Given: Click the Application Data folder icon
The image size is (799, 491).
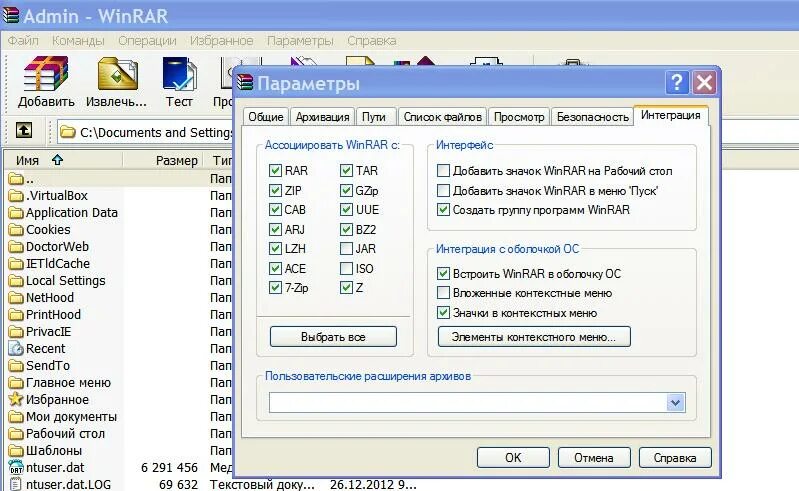Looking at the screenshot, I should pyautogui.click(x=16, y=212).
